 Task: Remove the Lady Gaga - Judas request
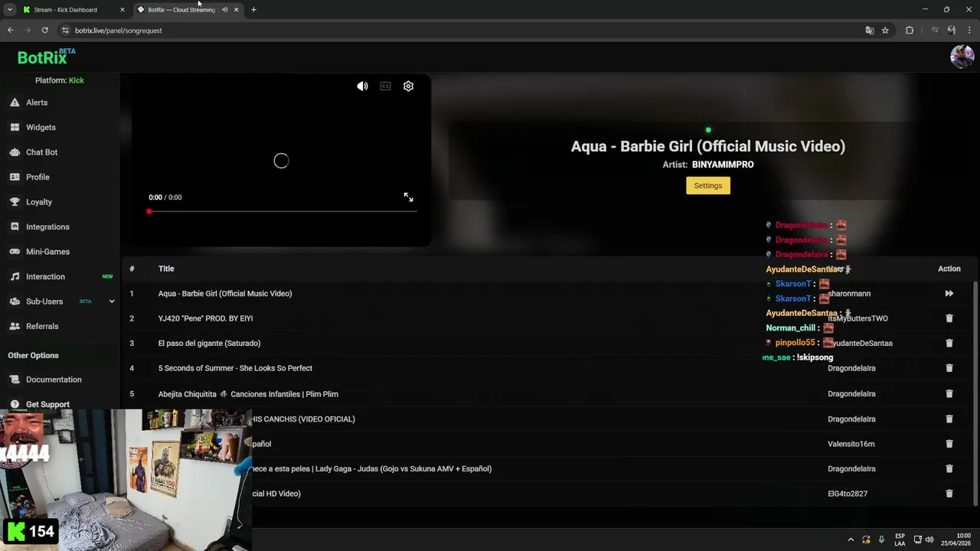tap(949, 469)
